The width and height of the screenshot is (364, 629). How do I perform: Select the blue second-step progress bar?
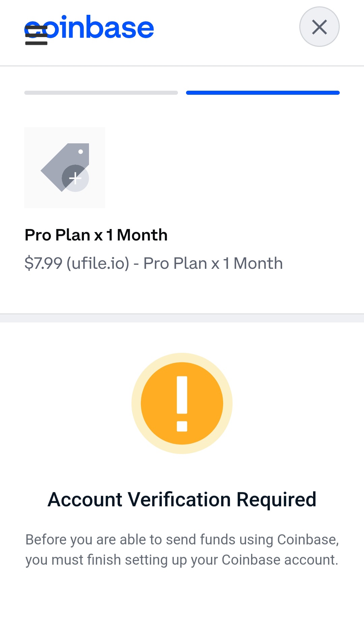click(263, 93)
